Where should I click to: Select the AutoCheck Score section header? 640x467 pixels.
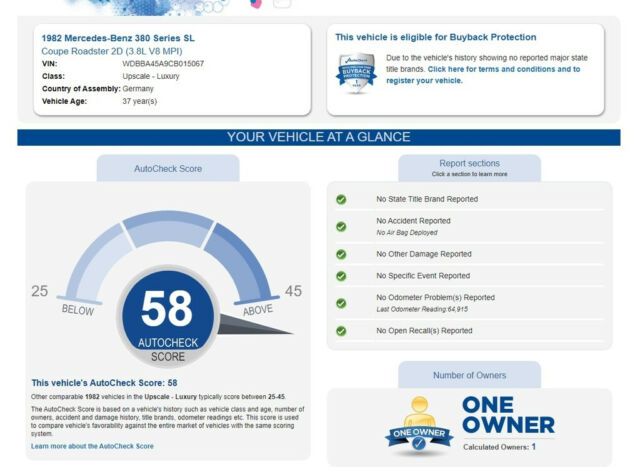tap(168, 169)
